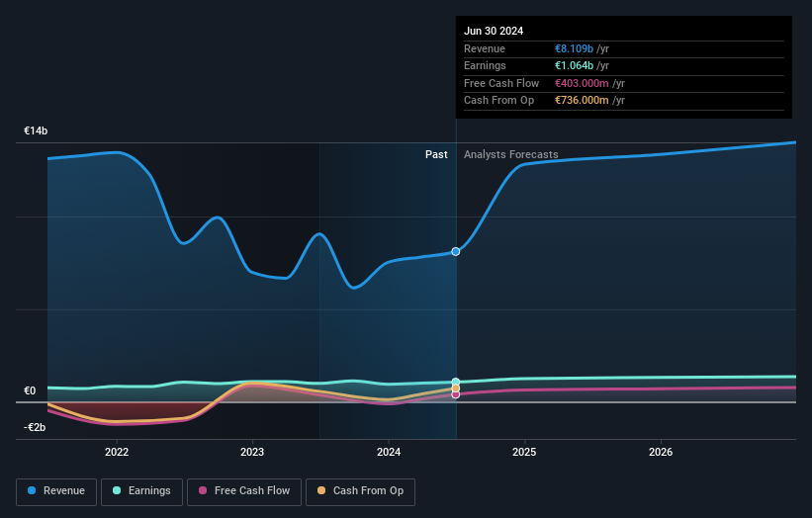Click the pink Free Cash Flow data point
The image size is (812, 518).
pos(456,394)
